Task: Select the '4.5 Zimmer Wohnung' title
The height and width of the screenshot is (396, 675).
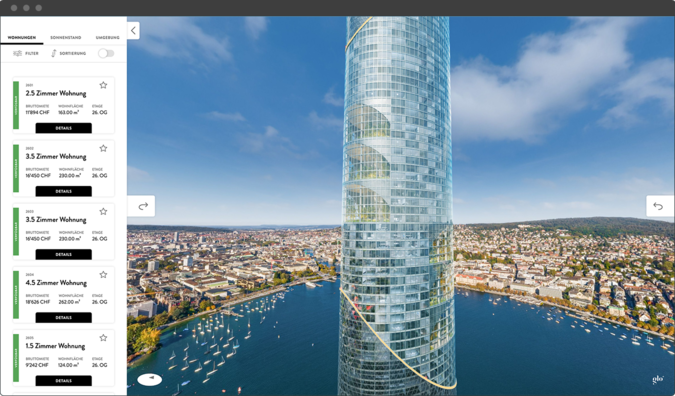Action: pyautogui.click(x=56, y=283)
